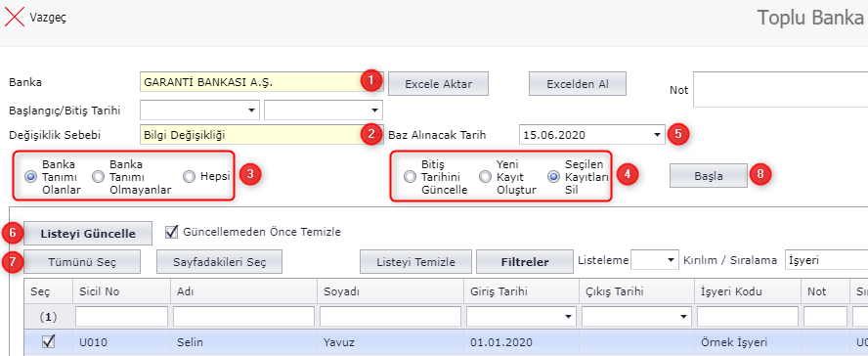Click the İşyeri Kodu filter input

pyautogui.click(x=748, y=317)
